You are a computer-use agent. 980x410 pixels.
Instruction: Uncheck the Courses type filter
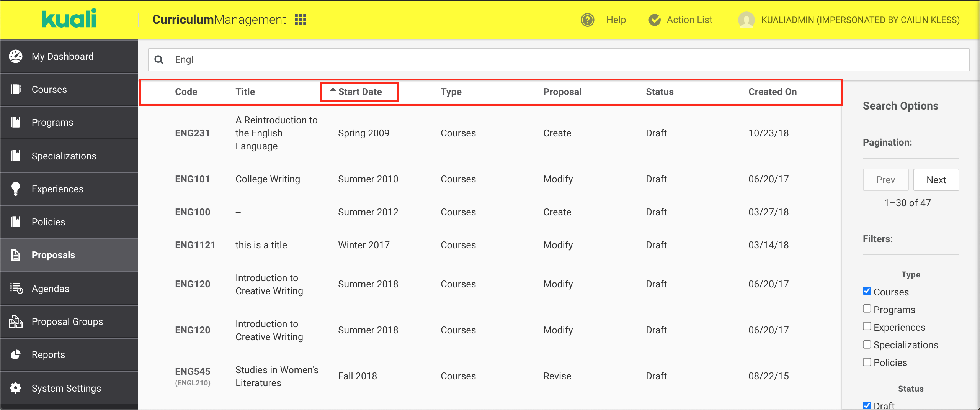click(867, 291)
